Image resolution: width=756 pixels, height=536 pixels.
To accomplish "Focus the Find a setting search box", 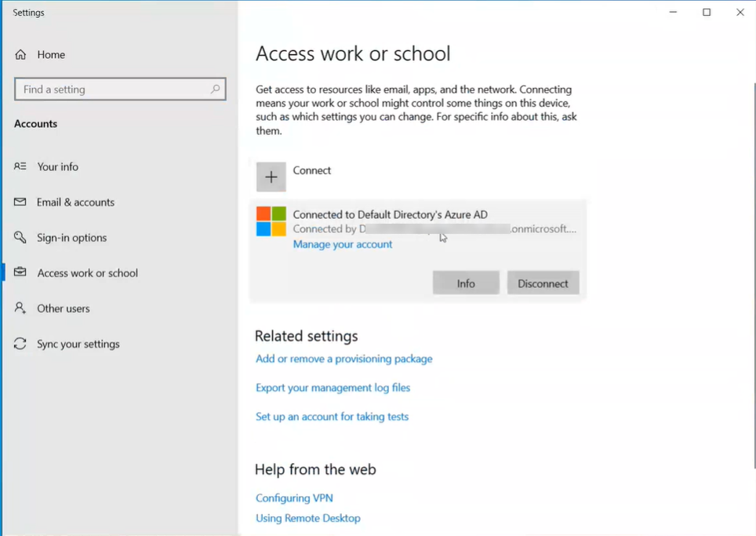I will (120, 89).
